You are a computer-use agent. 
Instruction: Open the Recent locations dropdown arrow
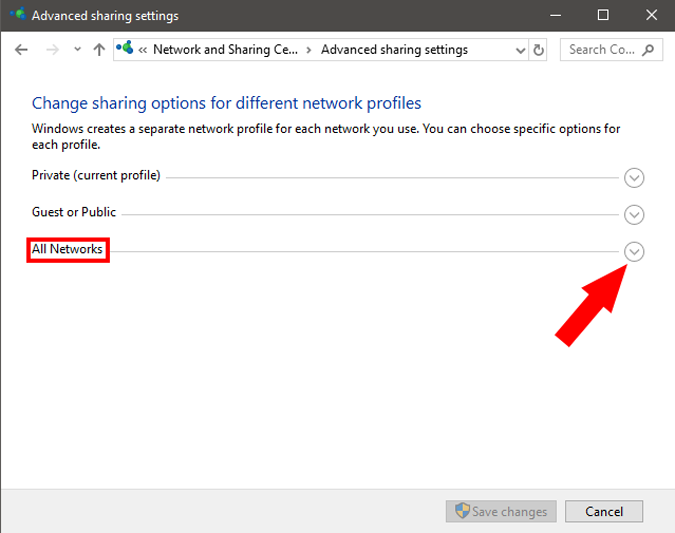point(76,50)
